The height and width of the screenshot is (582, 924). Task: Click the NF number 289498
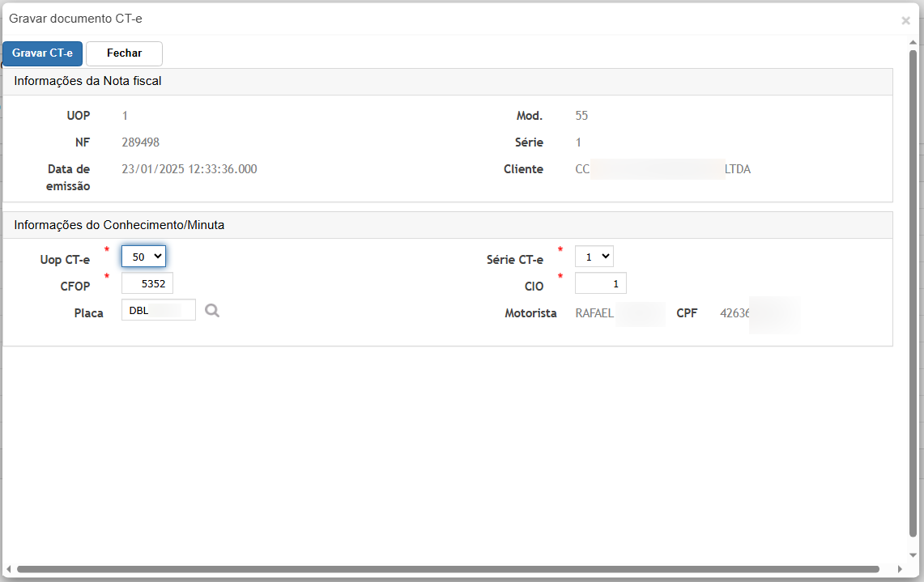pos(141,142)
